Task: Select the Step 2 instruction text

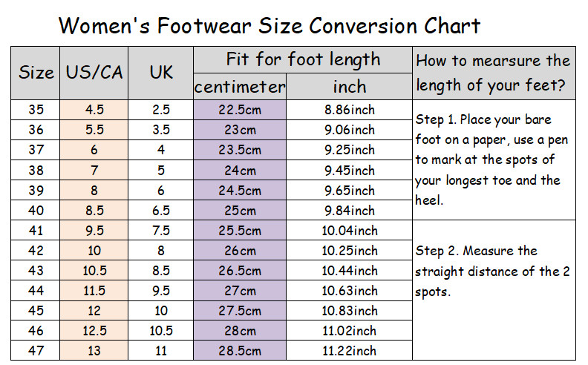Action: tap(492, 272)
